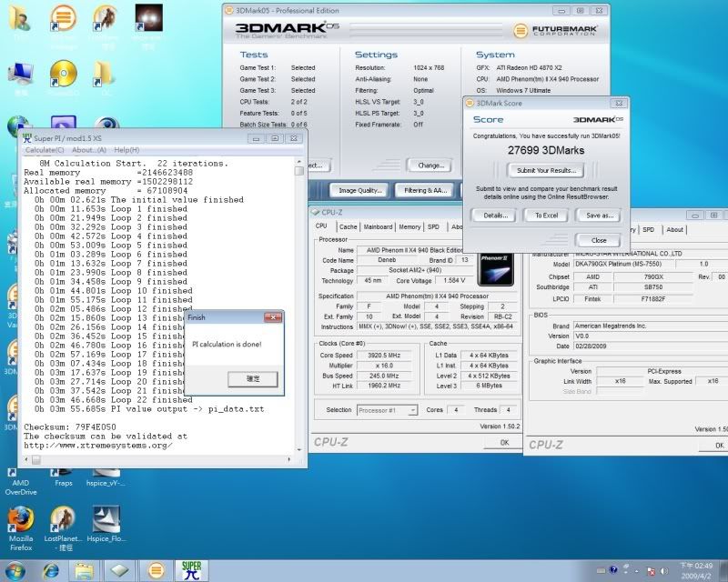Viewport: 728px width, 582px height.
Task: Open the dark glowing-lights shortcut on the desktop
Action: click(148, 18)
